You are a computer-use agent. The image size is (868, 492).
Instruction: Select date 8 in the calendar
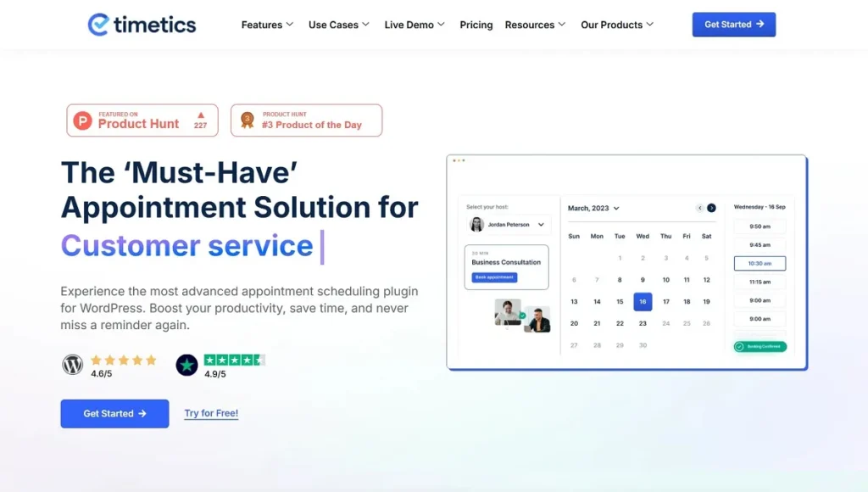(x=620, y=280)
